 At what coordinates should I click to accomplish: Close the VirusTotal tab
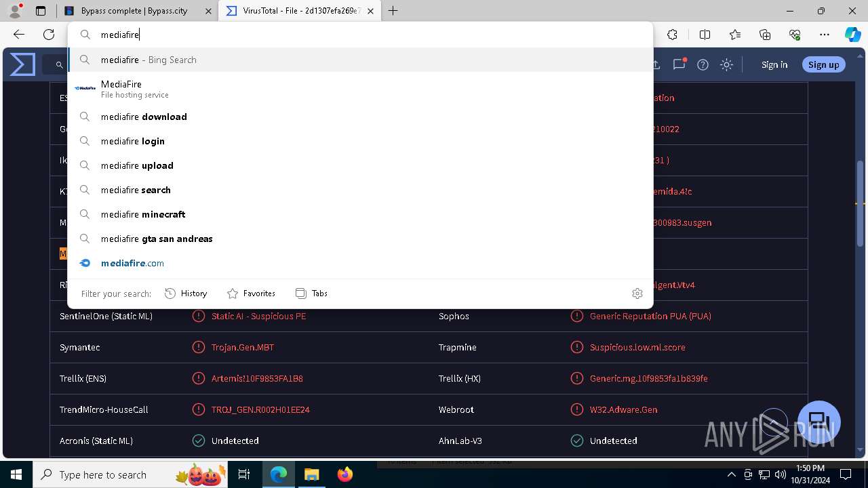370,11
